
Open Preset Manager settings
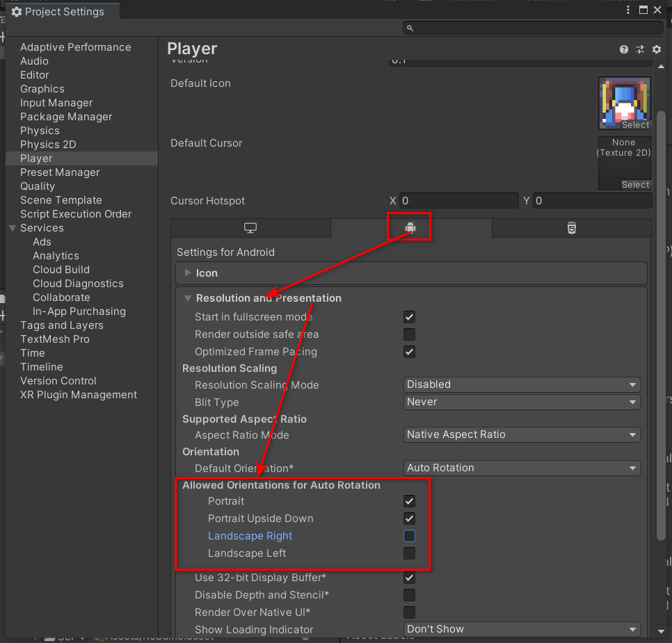click(60, 172)
